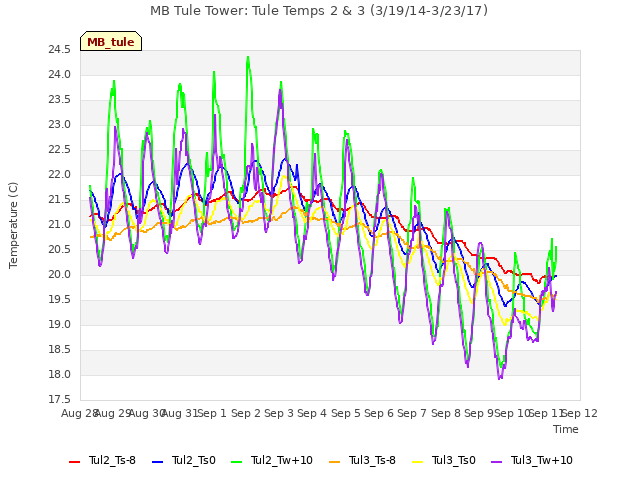Click the 22.0 y-axis tick label
The height and width of the screenshot is (480, 640).
point(60,175)
